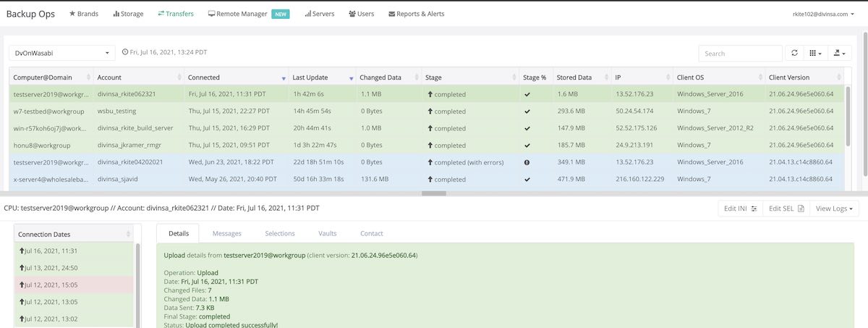Click the horizontal split handle between panels
This screenshot has width=868, height=328.
point(434,193)
